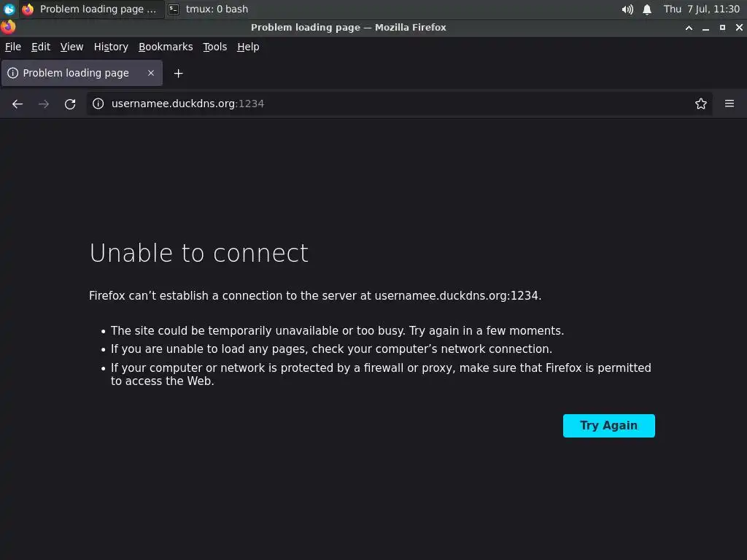Screen dimensions: 747x560
Task: Open a new tab with the plus button
Action: coord(178,73)
